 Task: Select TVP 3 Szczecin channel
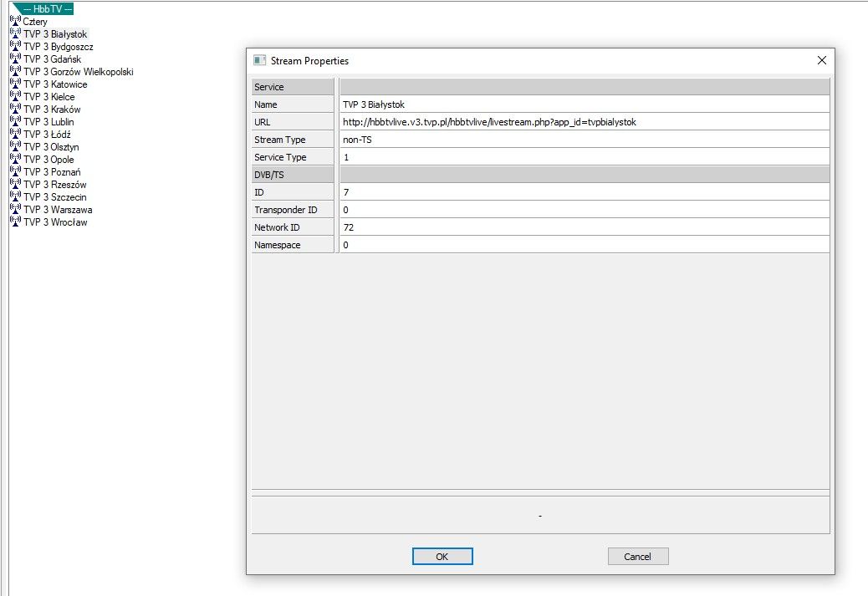(x=55, y=197)
